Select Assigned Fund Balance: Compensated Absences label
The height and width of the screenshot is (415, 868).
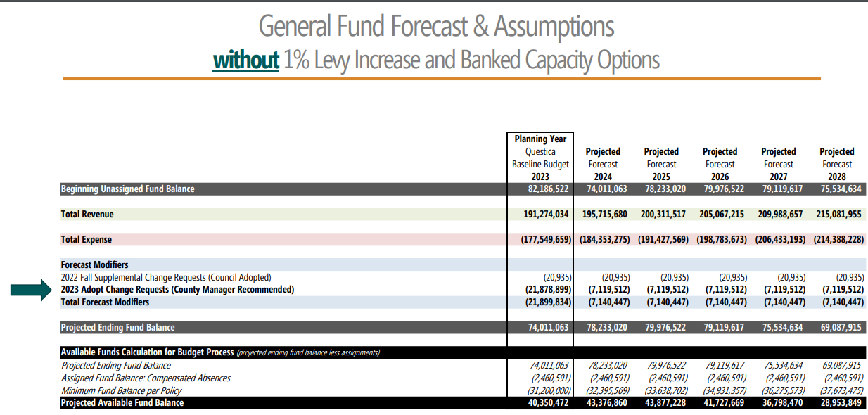(146, 378)
